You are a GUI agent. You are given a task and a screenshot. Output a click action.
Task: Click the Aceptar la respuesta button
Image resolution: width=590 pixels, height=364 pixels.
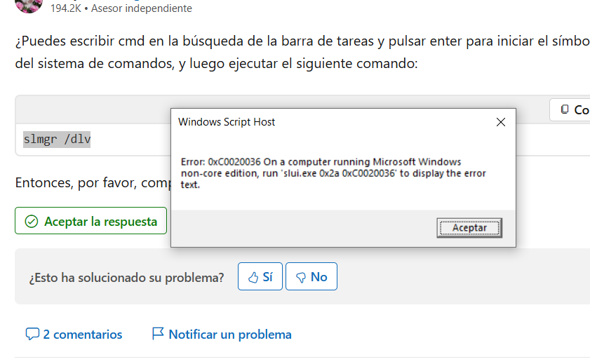[90, 221]
